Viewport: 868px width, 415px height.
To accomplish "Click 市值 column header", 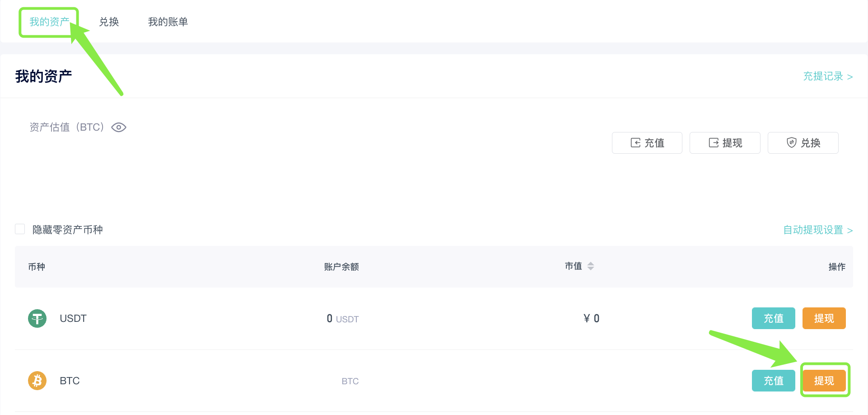I will [574, 266].
